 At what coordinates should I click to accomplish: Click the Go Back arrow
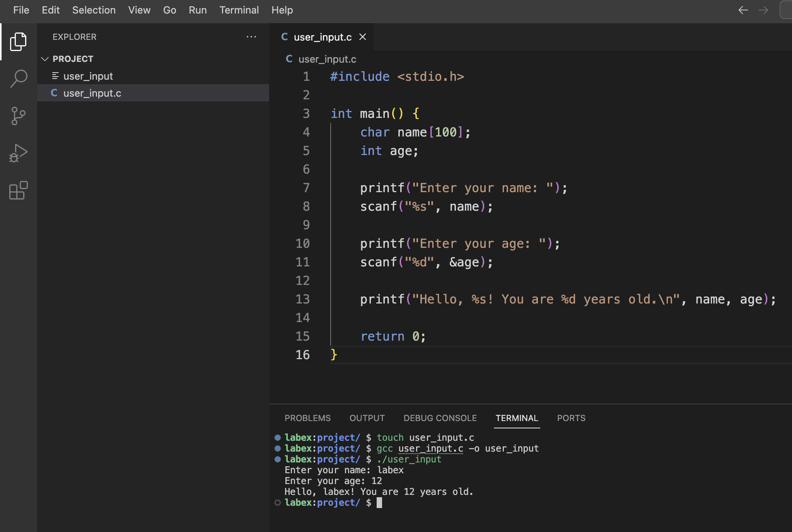[743, 10]
